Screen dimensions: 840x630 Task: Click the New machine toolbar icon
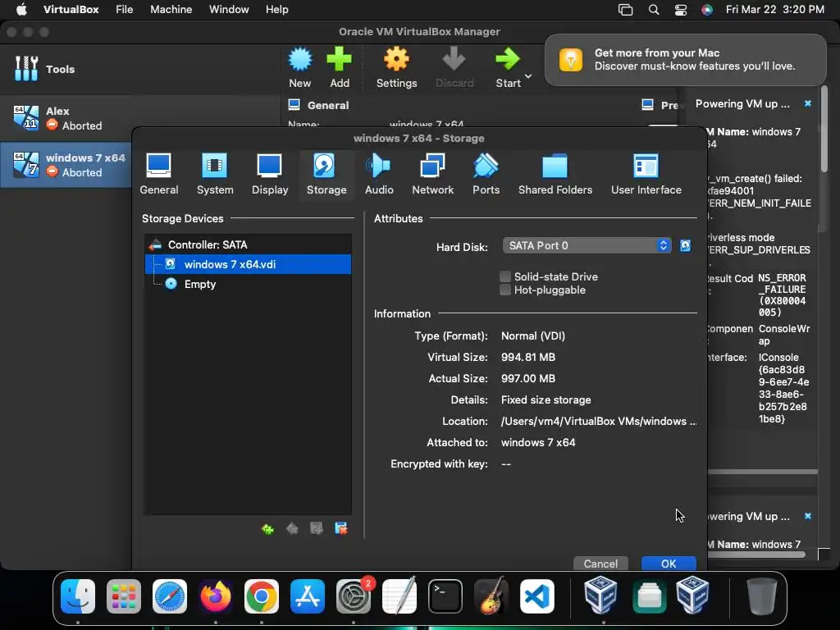click(x=300, y=67)
